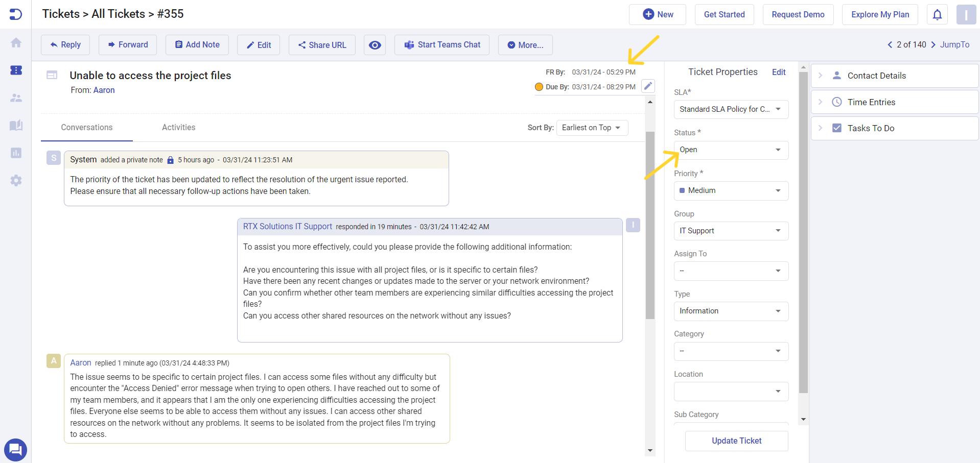Switch to the Activities tab
Screen dimensions: 980x463
click(x=178, y=128)
